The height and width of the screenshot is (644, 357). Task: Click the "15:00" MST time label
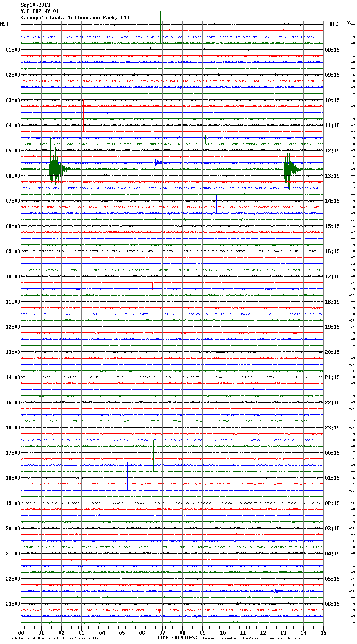coord(13,403)
